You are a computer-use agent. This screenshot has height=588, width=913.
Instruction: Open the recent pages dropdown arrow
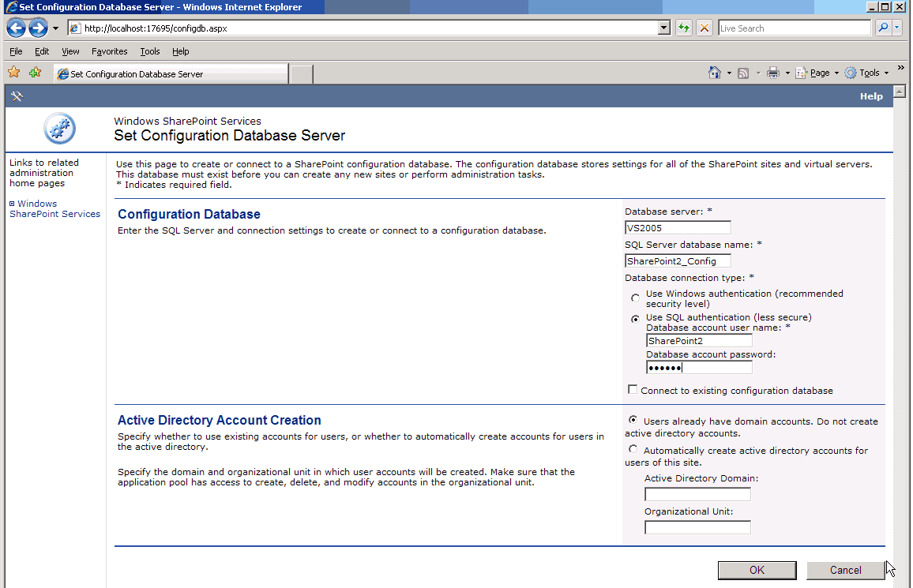[x=55, y=28]
